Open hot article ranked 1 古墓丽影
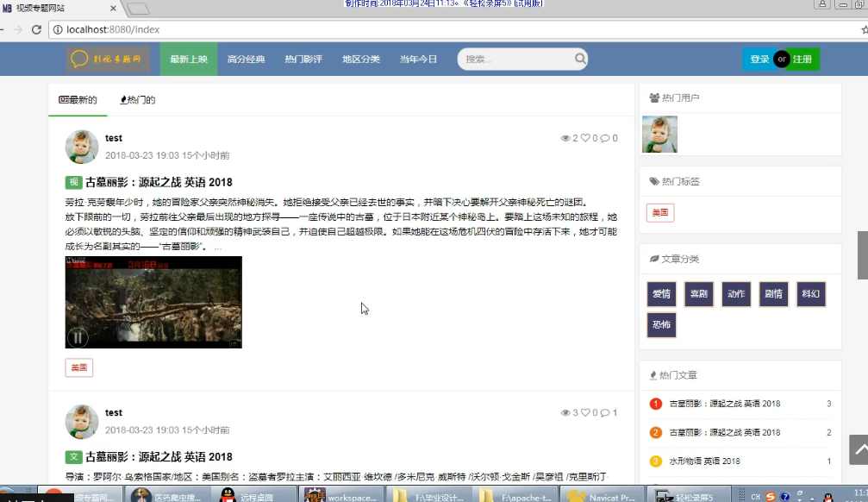 point(725,404)
